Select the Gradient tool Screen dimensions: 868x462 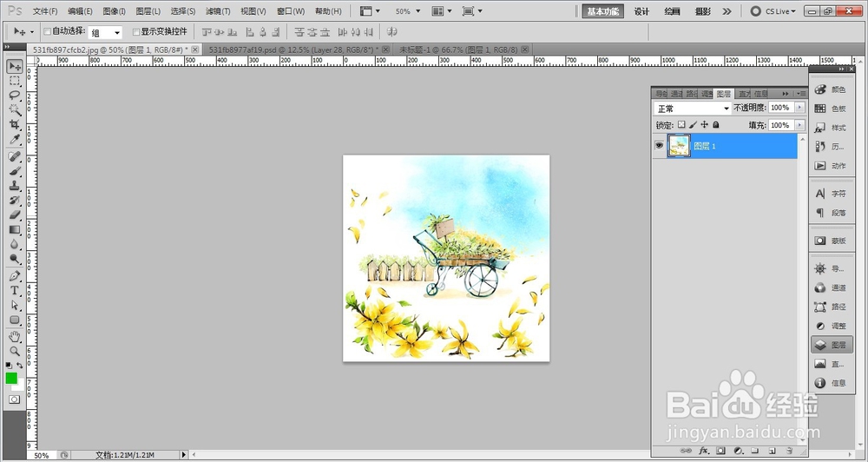click(x=15, y=229)
